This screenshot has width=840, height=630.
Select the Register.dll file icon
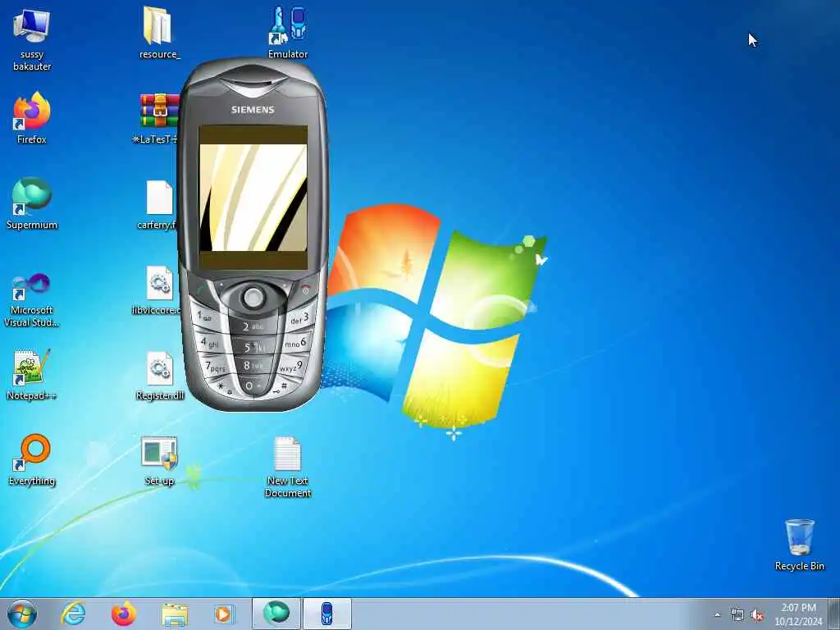(160, 375)
